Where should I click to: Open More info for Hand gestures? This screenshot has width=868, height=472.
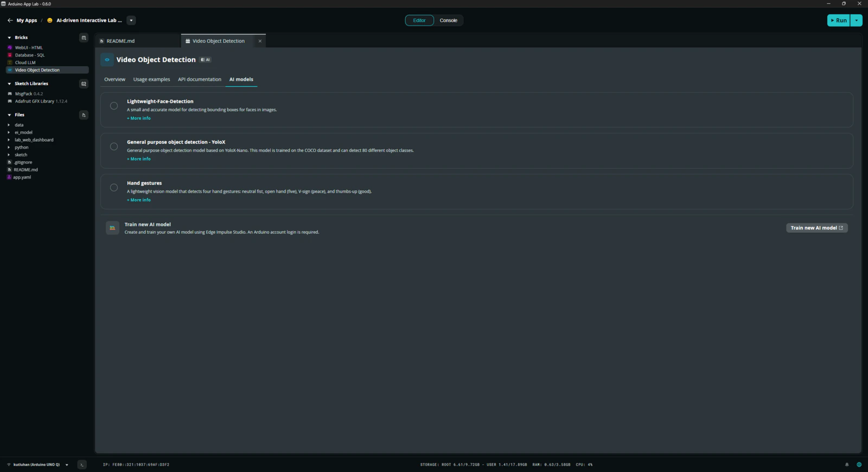[139, 200]
